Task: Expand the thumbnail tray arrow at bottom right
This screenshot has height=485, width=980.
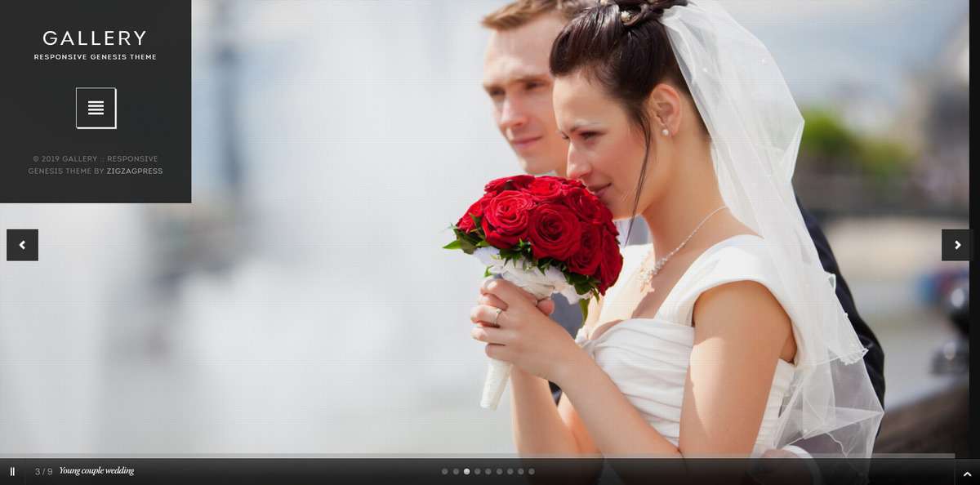Action: point(967,472)
